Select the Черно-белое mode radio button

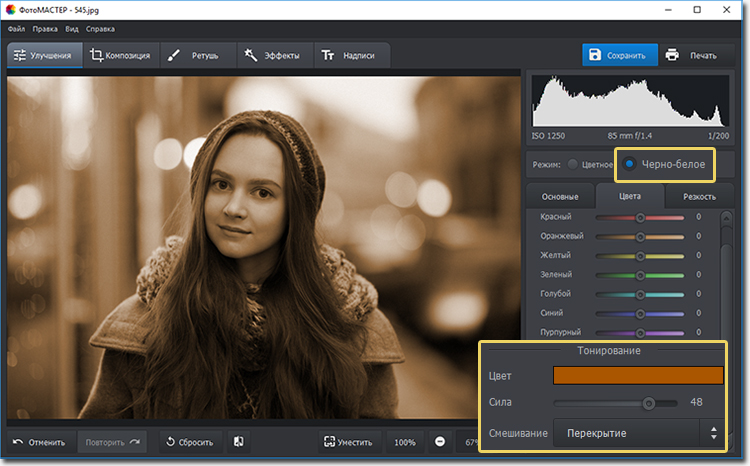630,163
